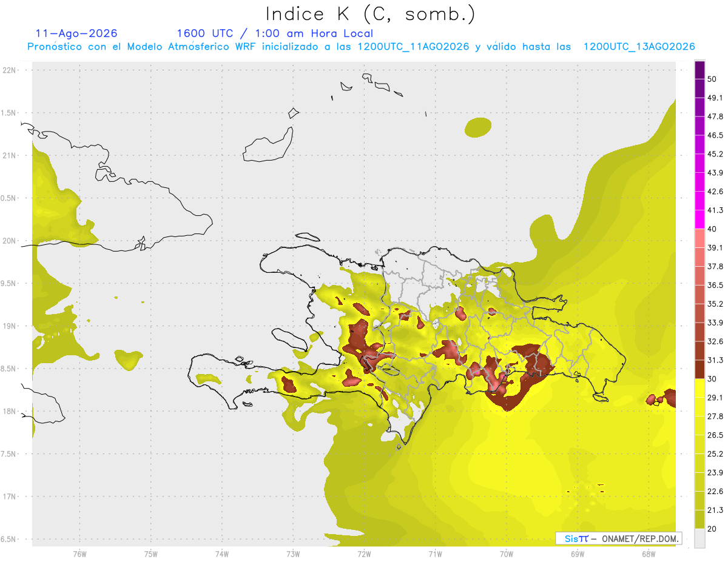
Task: Click the "Pronóstico con el Modelo Atmosferico WRF" line
Action: [361, 47]
